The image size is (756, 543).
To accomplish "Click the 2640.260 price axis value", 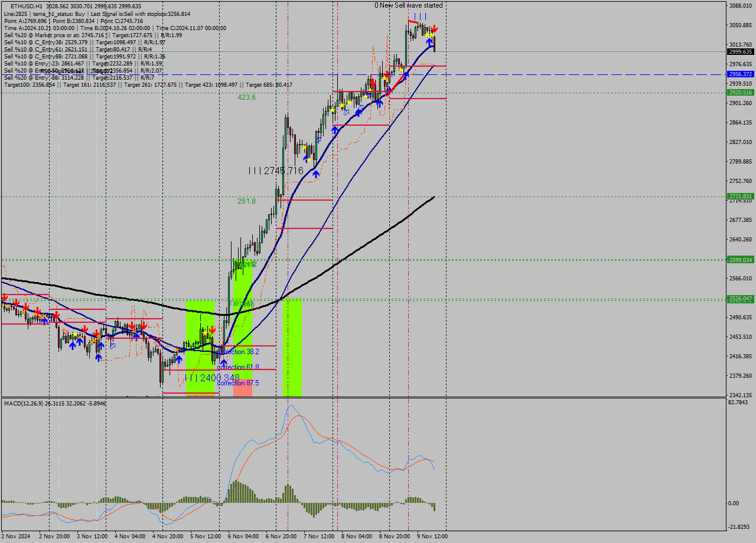I will (741, 240).
